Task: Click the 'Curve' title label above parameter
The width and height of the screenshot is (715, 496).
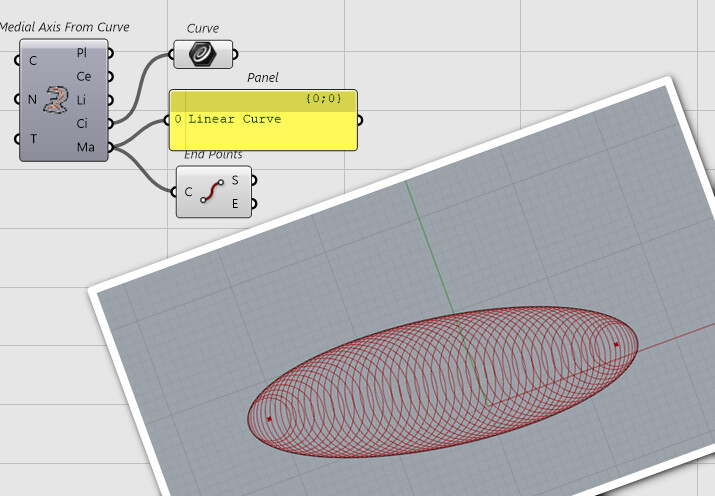Action: tap(203, 29)
